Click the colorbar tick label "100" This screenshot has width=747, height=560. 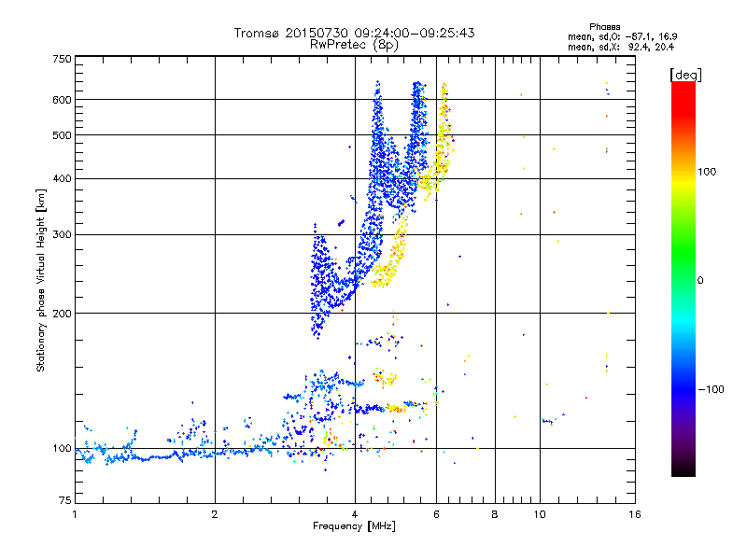[707, 172]
